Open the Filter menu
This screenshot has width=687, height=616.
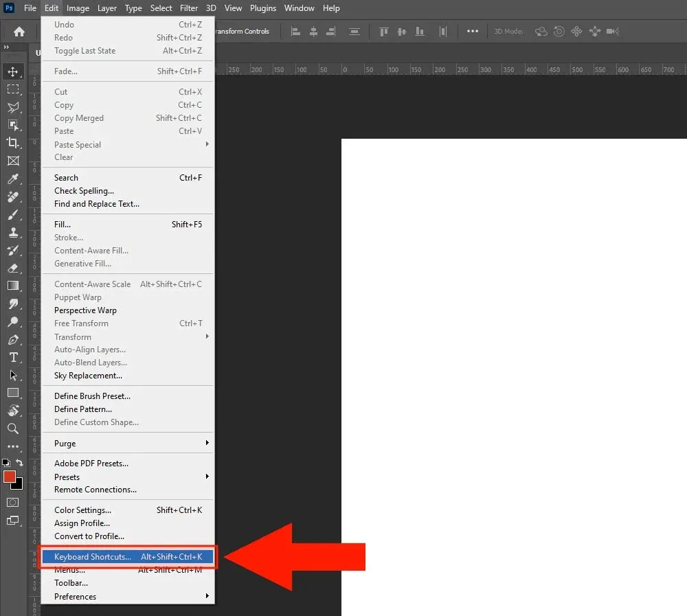[189, 8]
